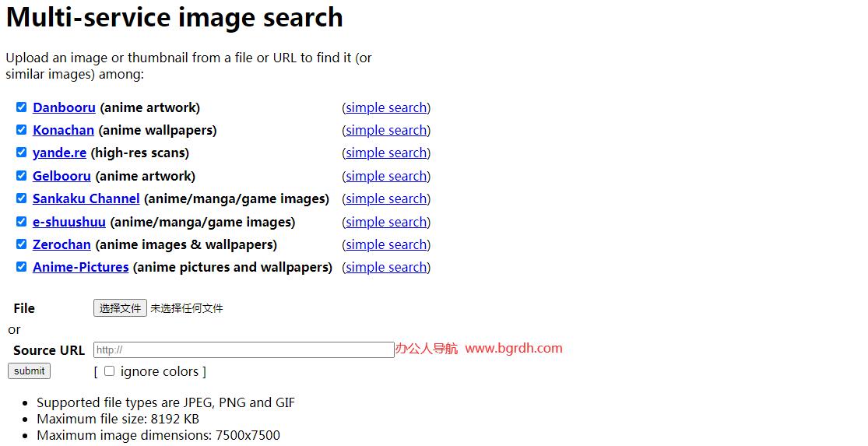Open the Gelbooru link

(61, 176)
